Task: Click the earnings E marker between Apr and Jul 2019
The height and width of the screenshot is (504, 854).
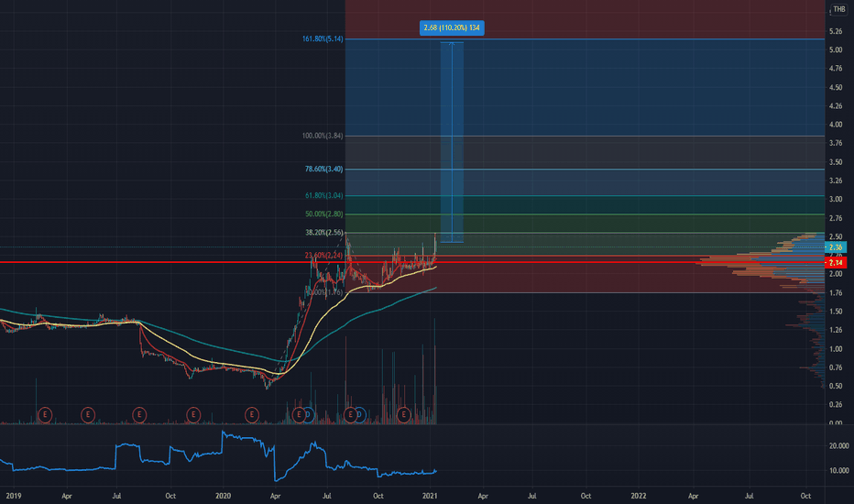Action: coord(88,415)
